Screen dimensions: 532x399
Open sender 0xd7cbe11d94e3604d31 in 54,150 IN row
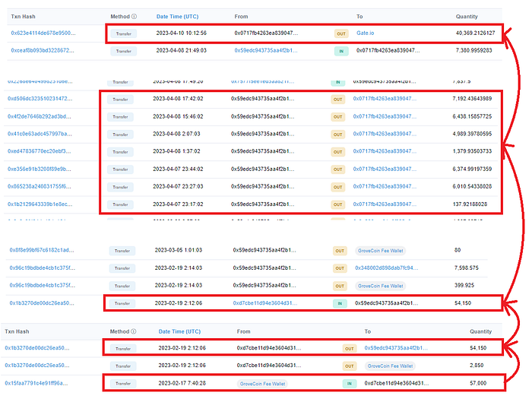(265, 303)
